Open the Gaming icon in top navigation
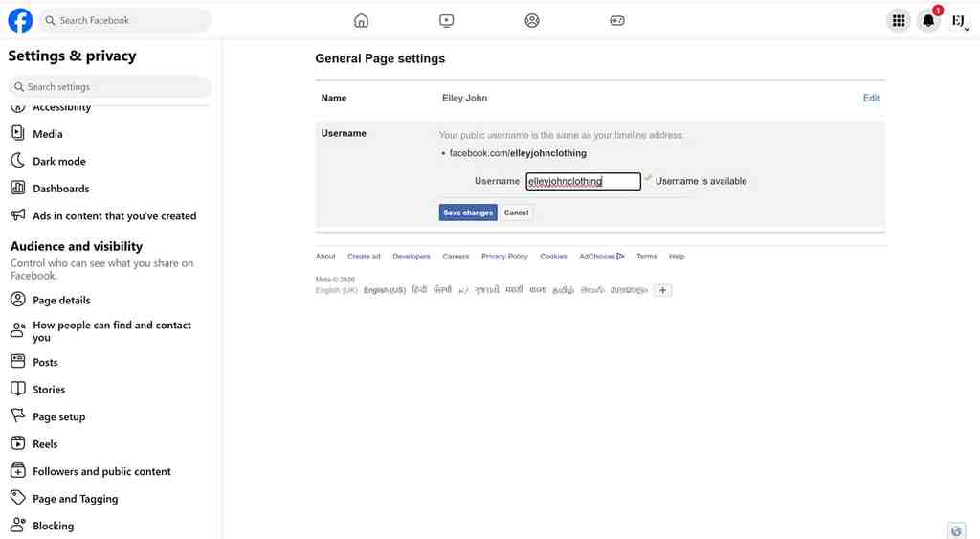This screenshot has height=539, width=980. pos(617,21)
